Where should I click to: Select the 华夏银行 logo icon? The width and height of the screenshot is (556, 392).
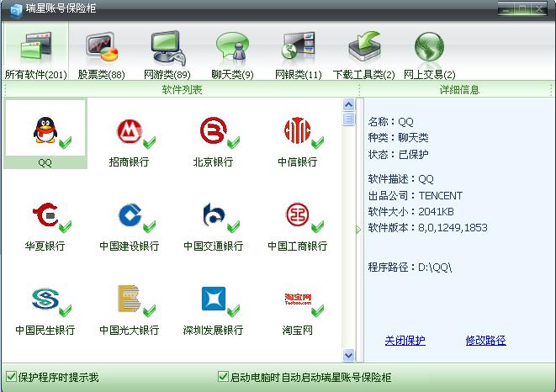[x=45, y=215]
